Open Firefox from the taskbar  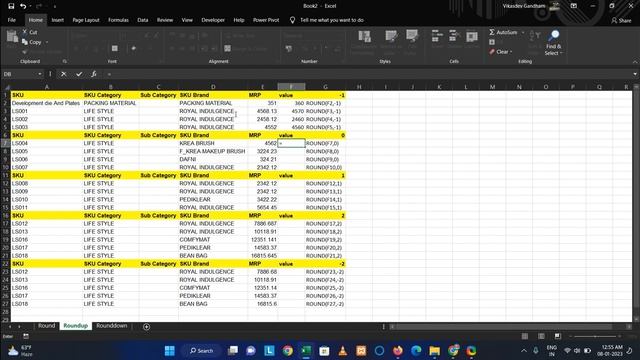tap(398, 351)
